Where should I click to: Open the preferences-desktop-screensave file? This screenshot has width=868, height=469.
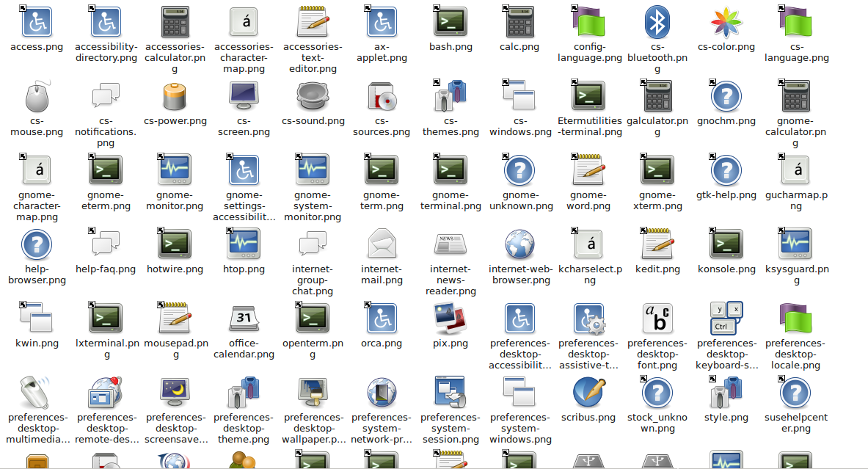pyautogui.click(x=175, y=393)
